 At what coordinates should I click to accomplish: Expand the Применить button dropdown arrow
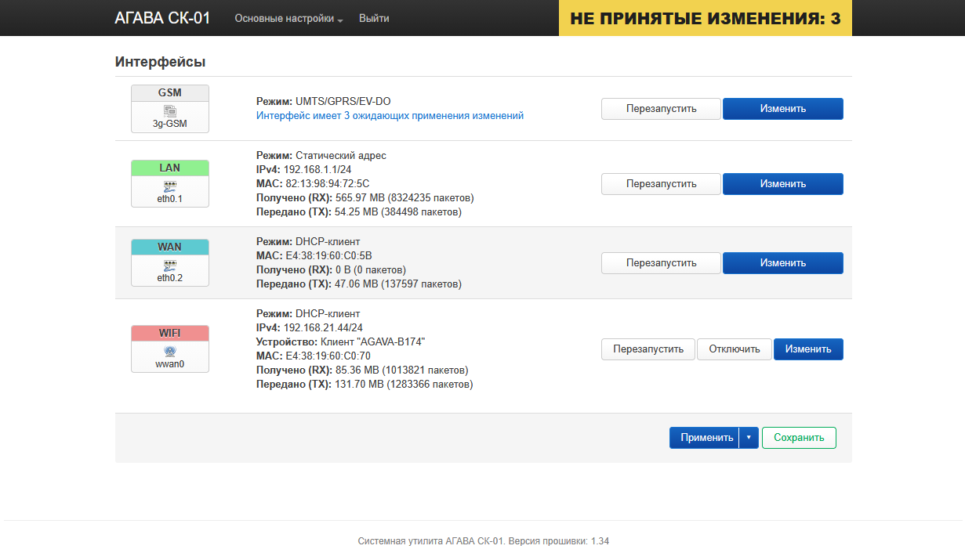pyautogui.click(x=749, y=438)
